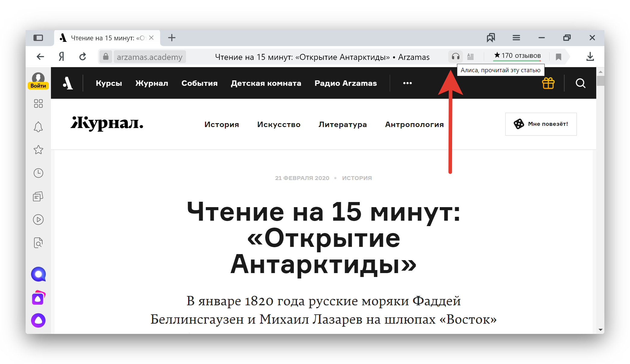
Task: Open reader mode icon in address bar
Action: coord(471,56)
